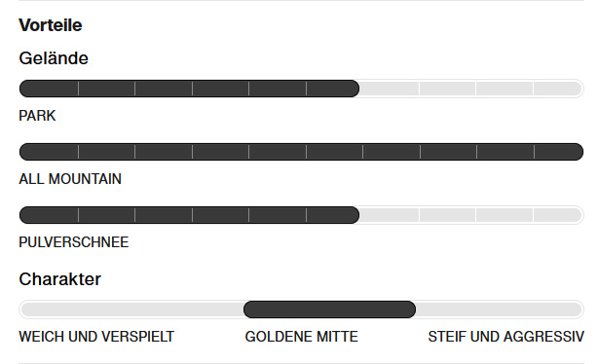Click the STEIF UND AGGRESSIV label
This screenshot has width=598, height=364.
505,337
